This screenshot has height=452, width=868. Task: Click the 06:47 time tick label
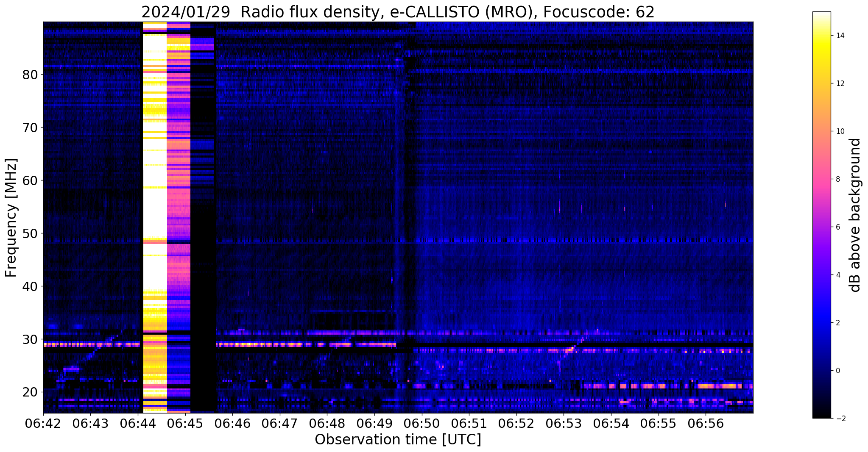point(280,424)
